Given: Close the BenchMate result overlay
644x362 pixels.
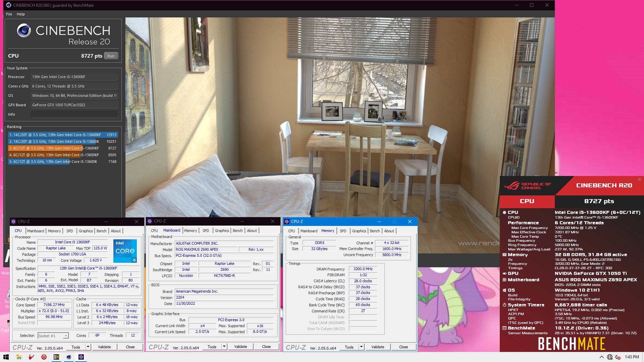Looking at the screenshot, I should (x=640, y=180).
